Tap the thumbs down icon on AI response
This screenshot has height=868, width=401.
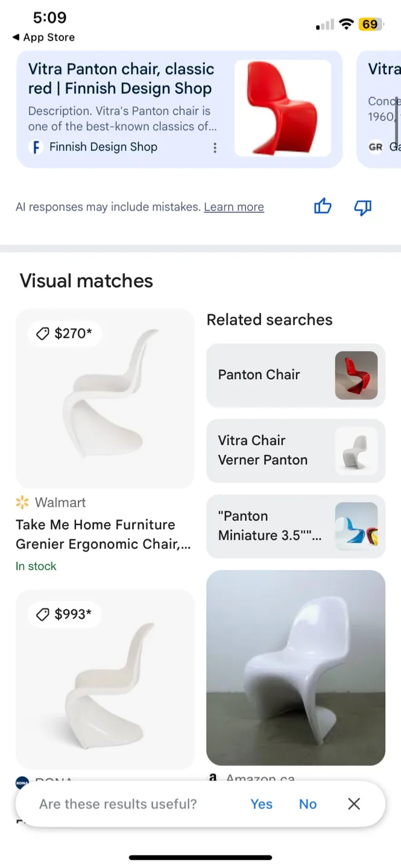[362, 207]
